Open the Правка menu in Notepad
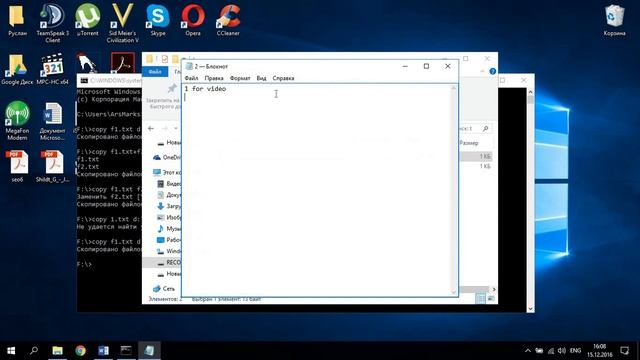Screen dimensions: 640x360 click(214, 78)
